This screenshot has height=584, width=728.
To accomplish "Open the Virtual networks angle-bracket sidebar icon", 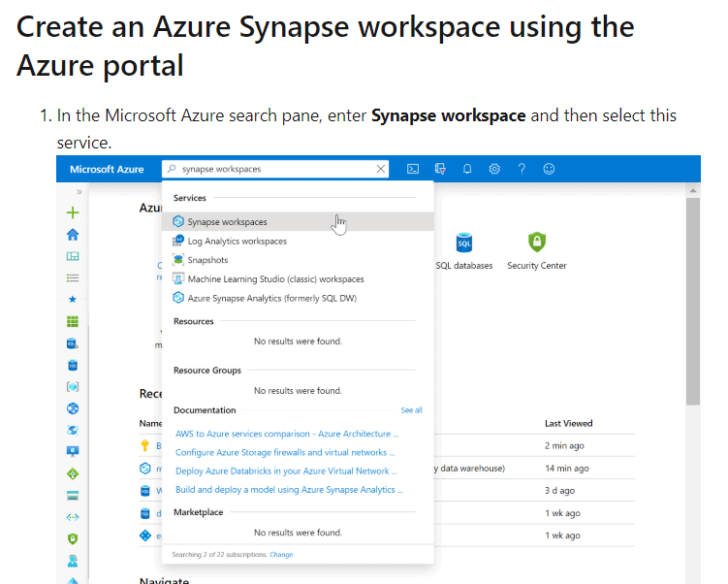I will click(x=73, y=517).
